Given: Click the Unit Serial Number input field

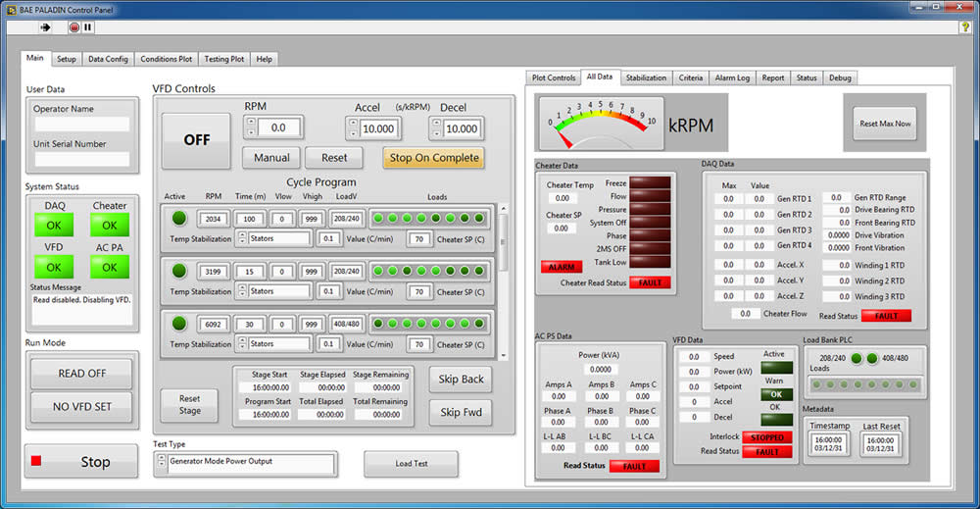Looking at the screenshot, I should (x=82, y=159).
